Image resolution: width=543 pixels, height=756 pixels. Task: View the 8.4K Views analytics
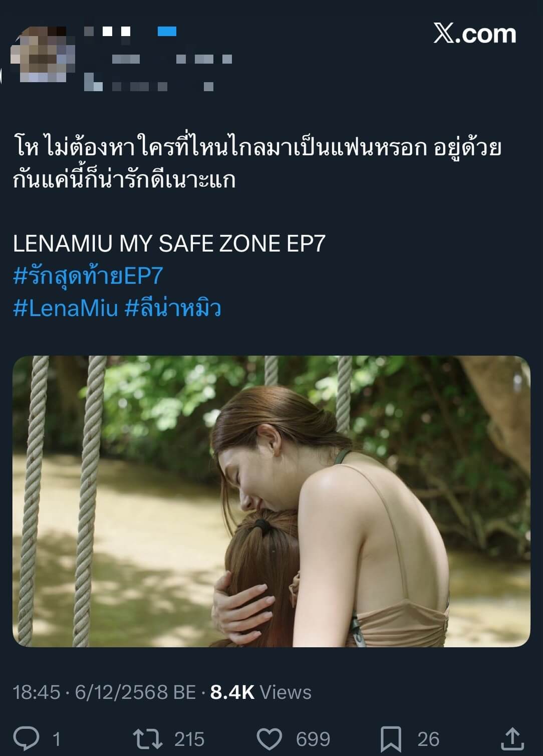click(x=260, y=692)
